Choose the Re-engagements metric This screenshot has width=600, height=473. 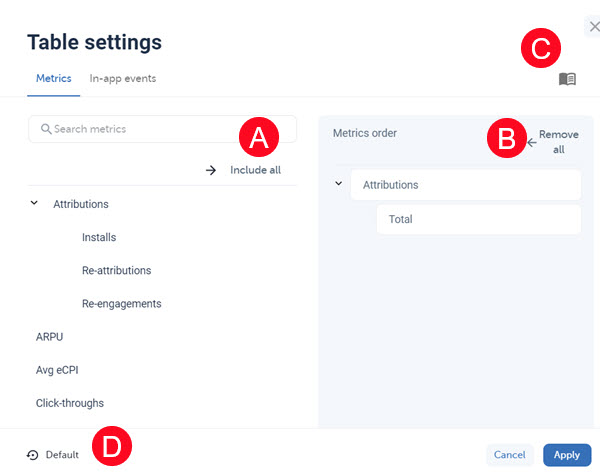[121, 304]
